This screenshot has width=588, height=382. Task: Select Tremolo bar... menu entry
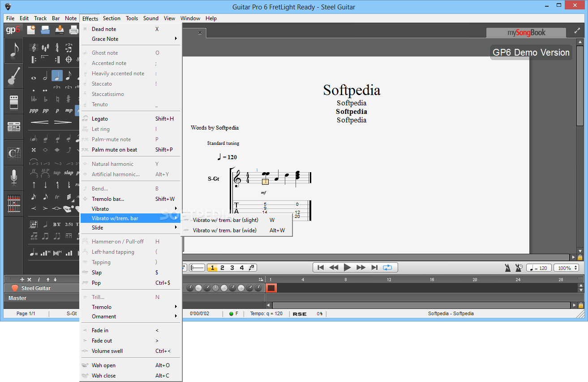click(x=131, y=199)
